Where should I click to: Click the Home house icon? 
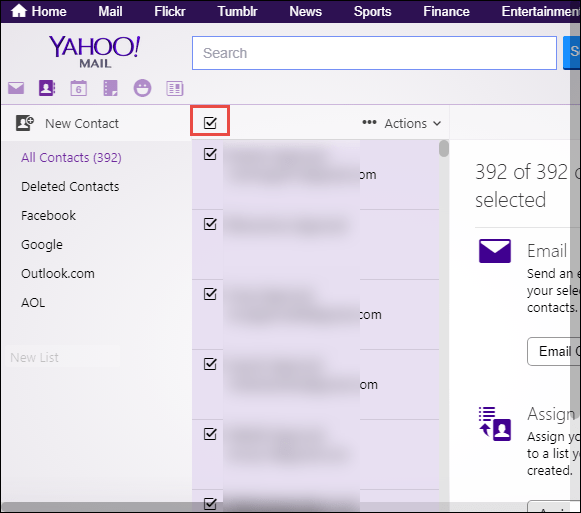19,11
